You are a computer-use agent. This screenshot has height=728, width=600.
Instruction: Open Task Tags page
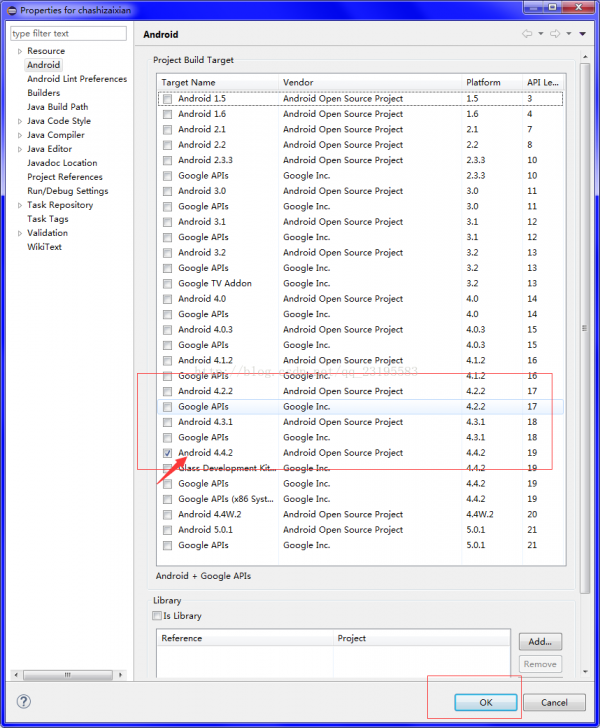coord(47,219)
